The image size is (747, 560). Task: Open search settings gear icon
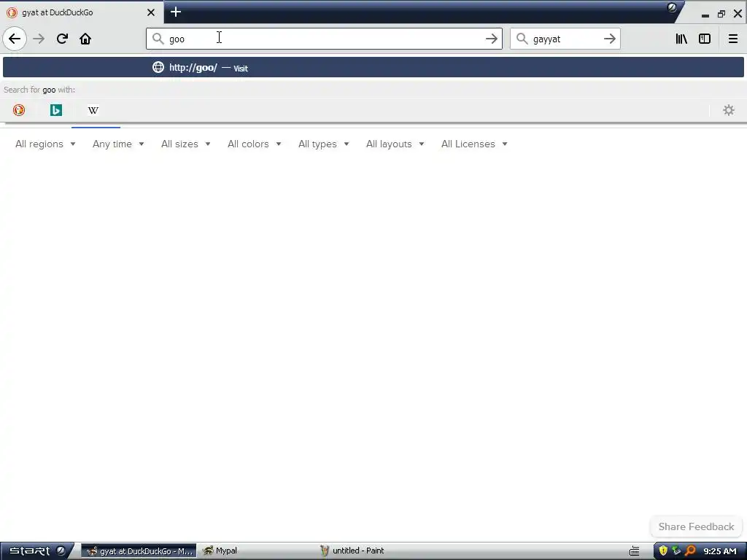729,110
